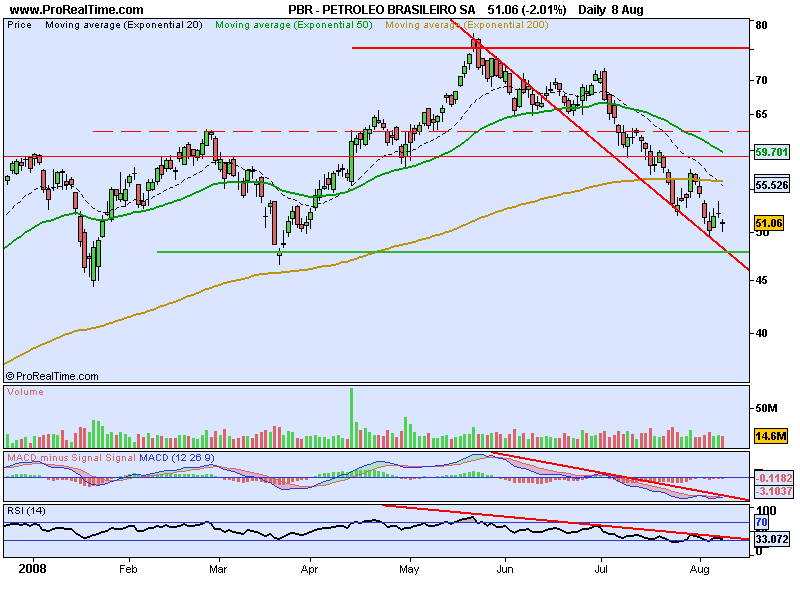Click the Moving average (Exponential 20) legend
The width and height of the screenshot is (800, 600).
click(124, 25)
